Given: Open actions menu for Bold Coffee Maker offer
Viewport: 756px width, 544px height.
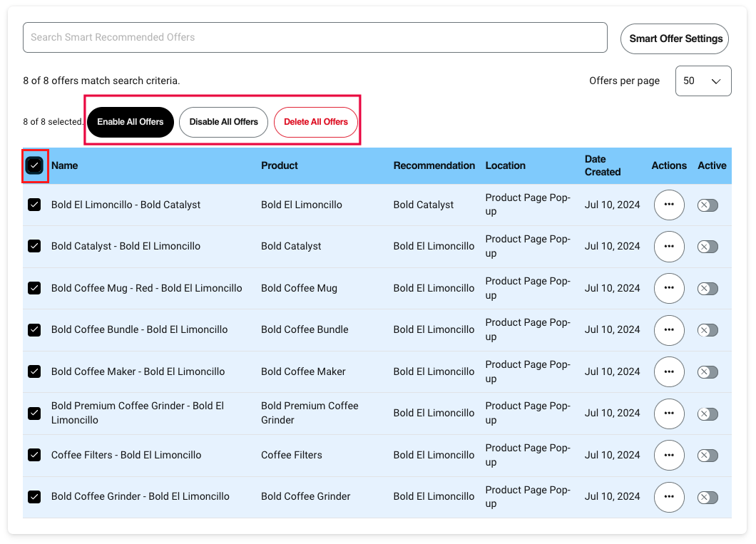Looking at the screenshot, I should tap(669, 371).
